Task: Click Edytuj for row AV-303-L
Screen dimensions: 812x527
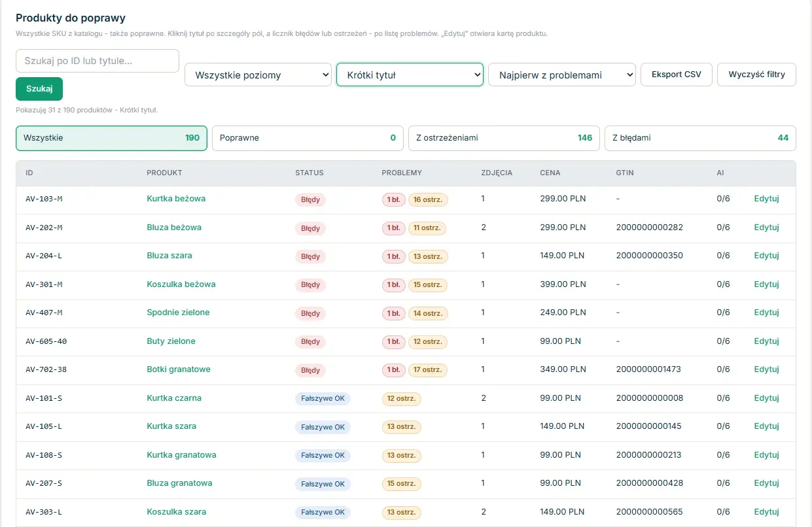Action: pos(766,512)
